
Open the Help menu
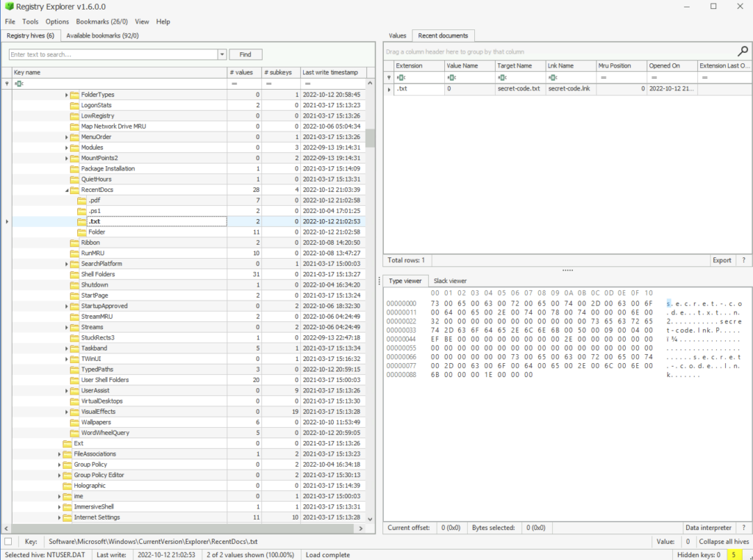pos(163,21)
